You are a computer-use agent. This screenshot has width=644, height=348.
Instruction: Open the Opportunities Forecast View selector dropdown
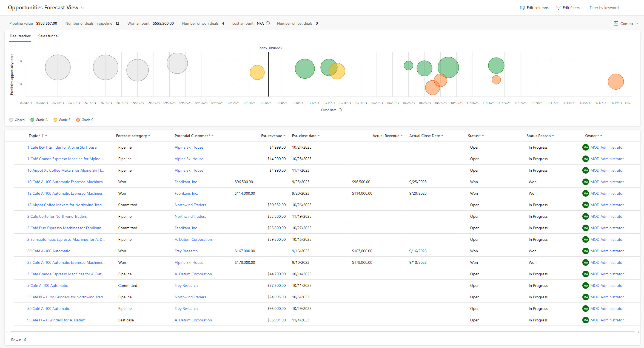(x=82, y=8)
